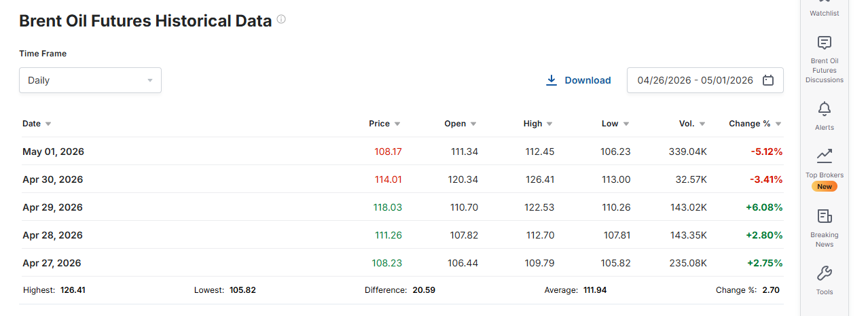Click the volume 32.57K

point(691,179)
